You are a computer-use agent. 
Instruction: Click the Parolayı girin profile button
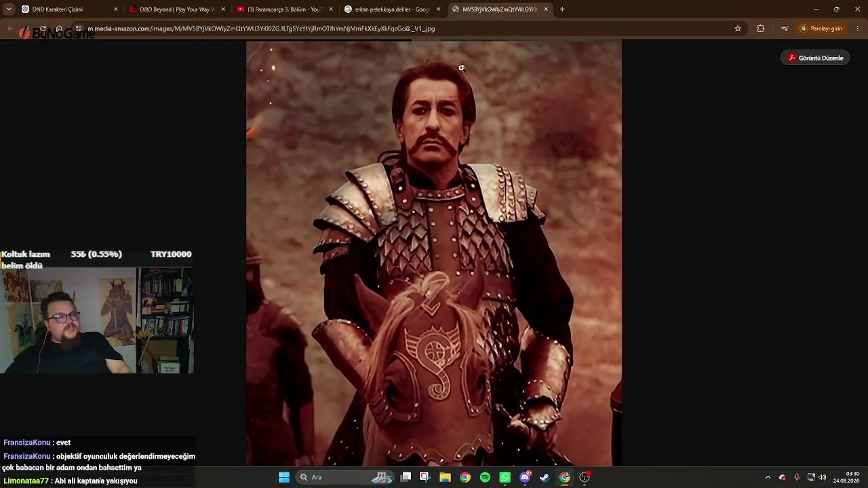click(821, 28)
